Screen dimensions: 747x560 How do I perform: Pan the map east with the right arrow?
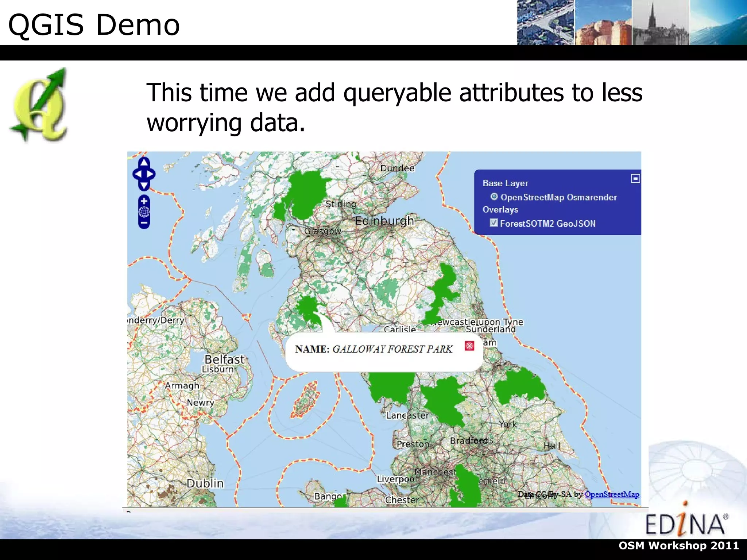pyautogui.click(x=150, y=174)
